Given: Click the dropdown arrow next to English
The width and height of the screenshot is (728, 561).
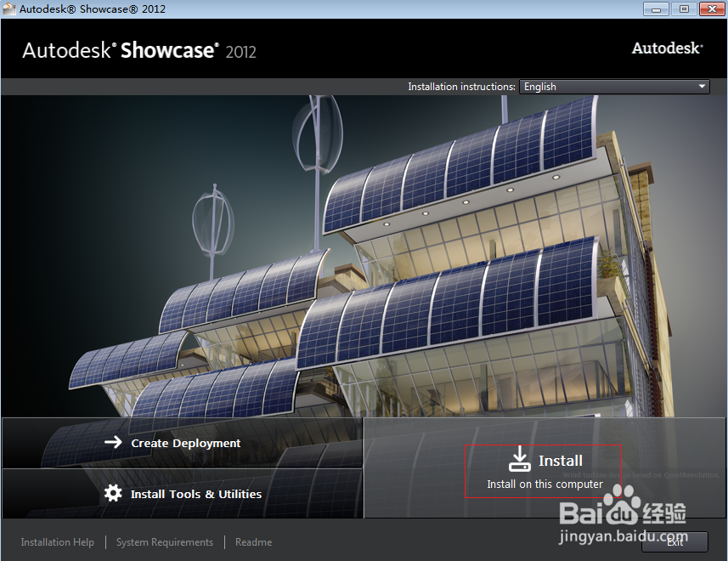Looking at the screenshot, I should (x=702, y=87).
